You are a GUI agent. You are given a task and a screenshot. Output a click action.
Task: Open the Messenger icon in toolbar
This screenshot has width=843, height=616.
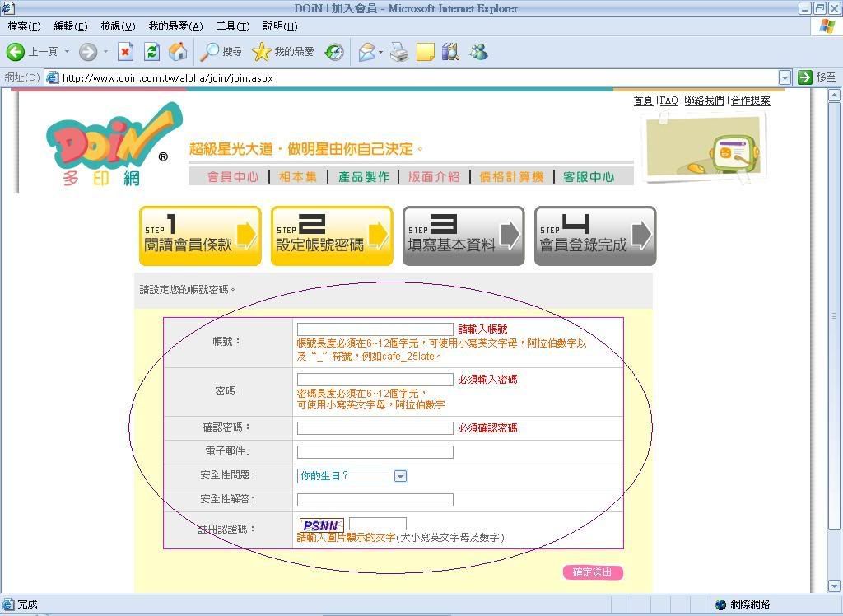[x=478, y=52]
